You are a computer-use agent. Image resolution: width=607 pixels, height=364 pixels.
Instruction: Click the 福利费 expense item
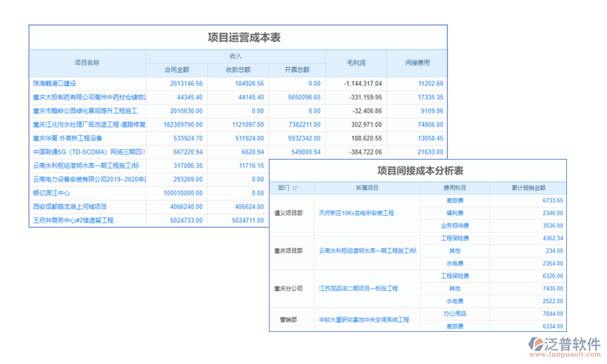(x=455, y=213)
